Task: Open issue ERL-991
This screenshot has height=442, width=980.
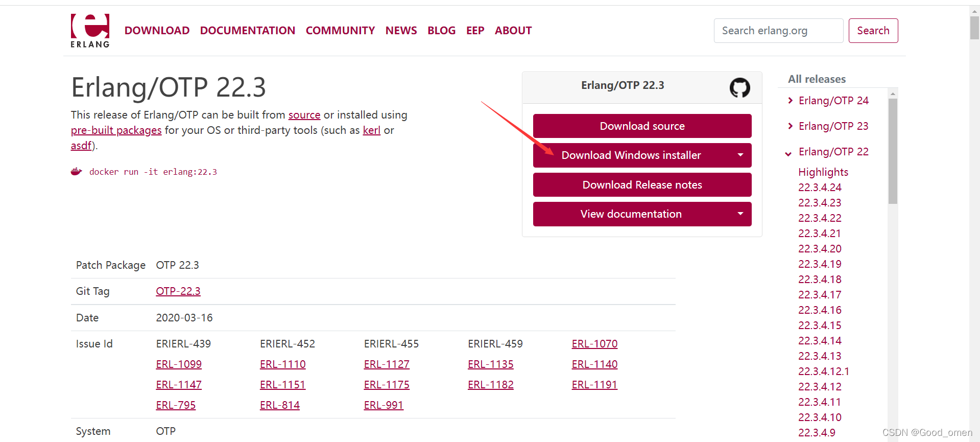Action: click(384, 405)
